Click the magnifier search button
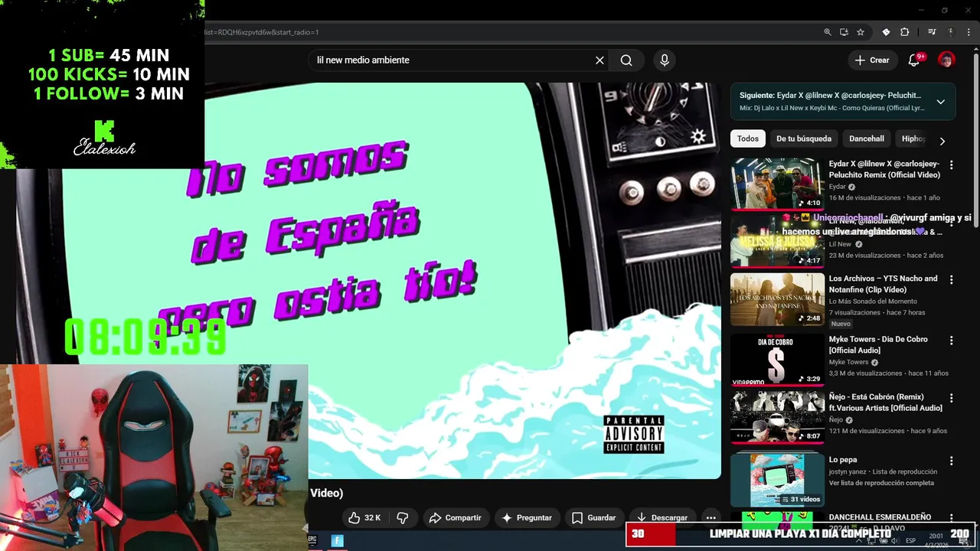 pyautogui.click(x=626, y=60)
